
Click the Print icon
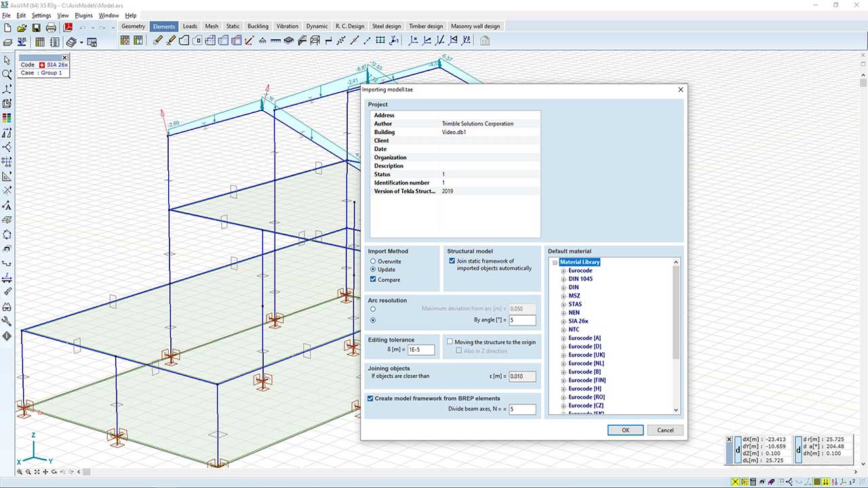51,28
